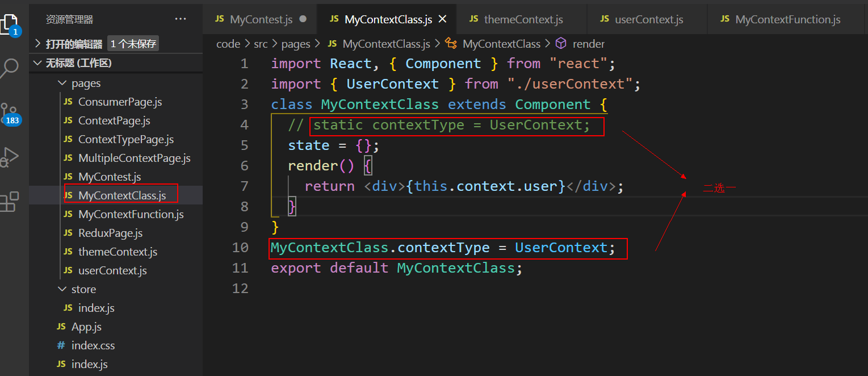Screen dimensions: 868x376
Task: Click the explorer more actions ellipsis
Action: click(181, 19)
